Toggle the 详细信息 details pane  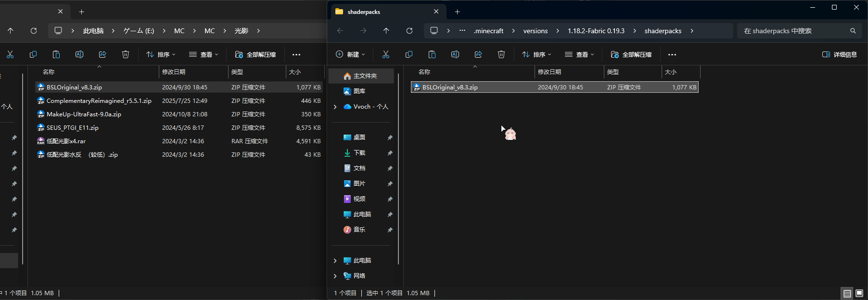click(840, 54)
